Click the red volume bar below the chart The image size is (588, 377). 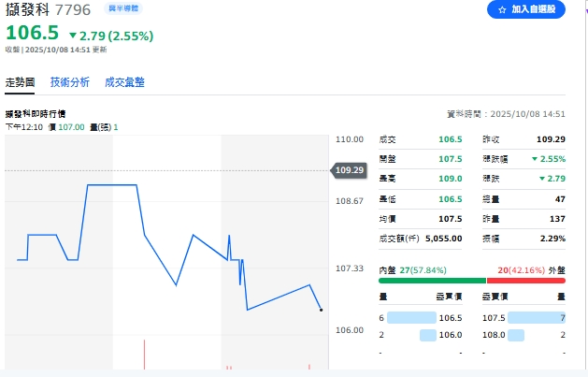coord(144,355)
